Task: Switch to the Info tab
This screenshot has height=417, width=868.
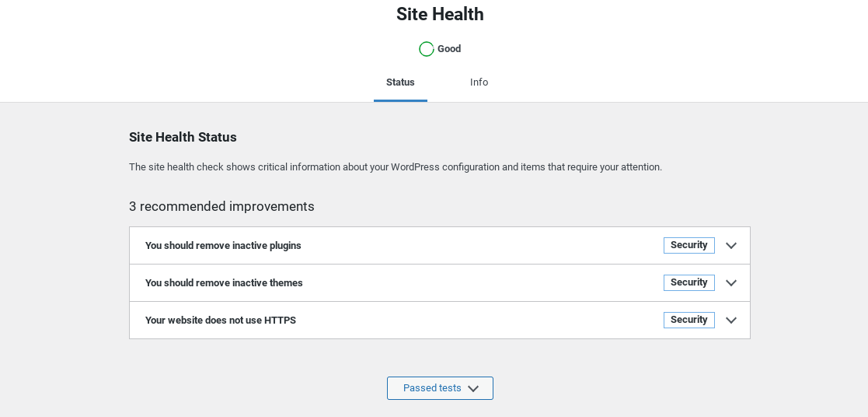Action: [x=479, y=82]
